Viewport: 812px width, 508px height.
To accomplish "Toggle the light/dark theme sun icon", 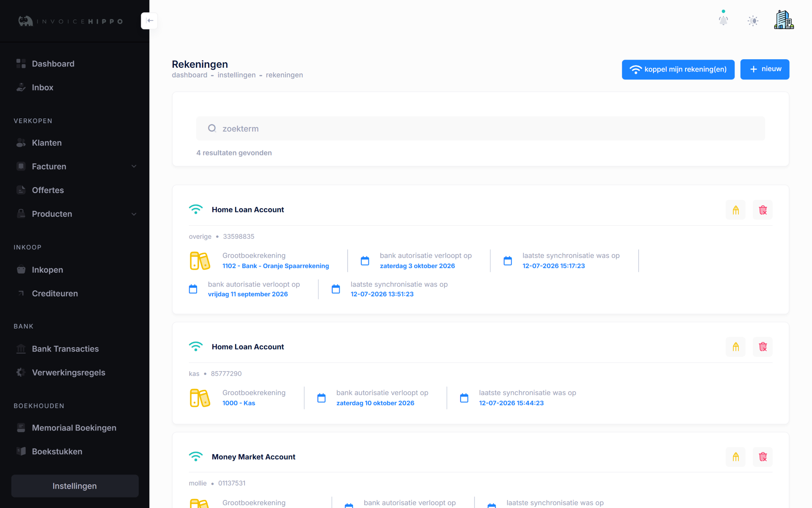I will click(753, 21).
